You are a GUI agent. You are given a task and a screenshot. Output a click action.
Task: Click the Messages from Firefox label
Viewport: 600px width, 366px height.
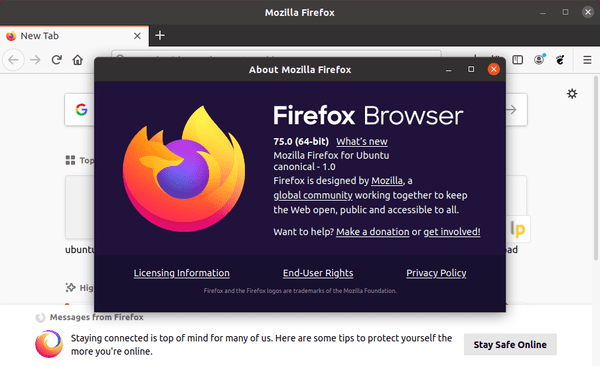[x=96, y=317]
